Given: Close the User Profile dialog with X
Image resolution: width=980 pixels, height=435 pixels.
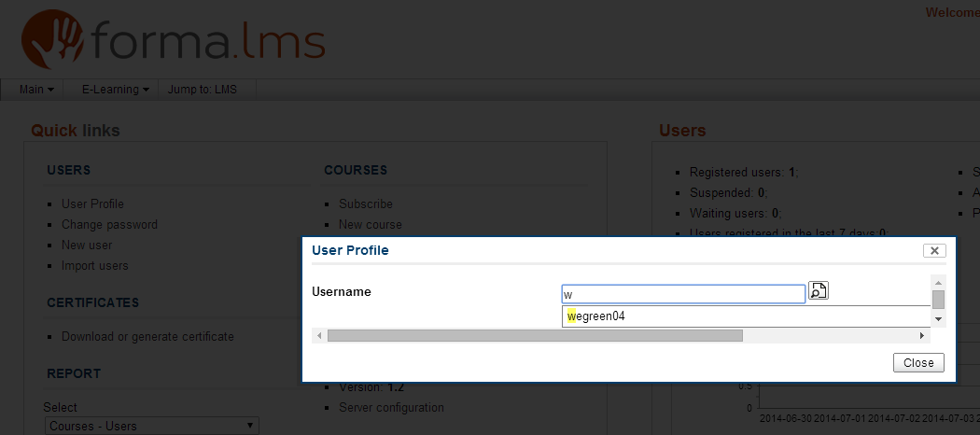Looking at the screenshot, I should [x=934, y=250].
